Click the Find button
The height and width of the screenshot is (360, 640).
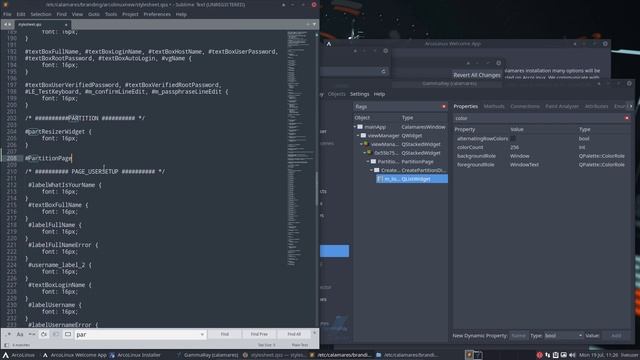point(224,334)
